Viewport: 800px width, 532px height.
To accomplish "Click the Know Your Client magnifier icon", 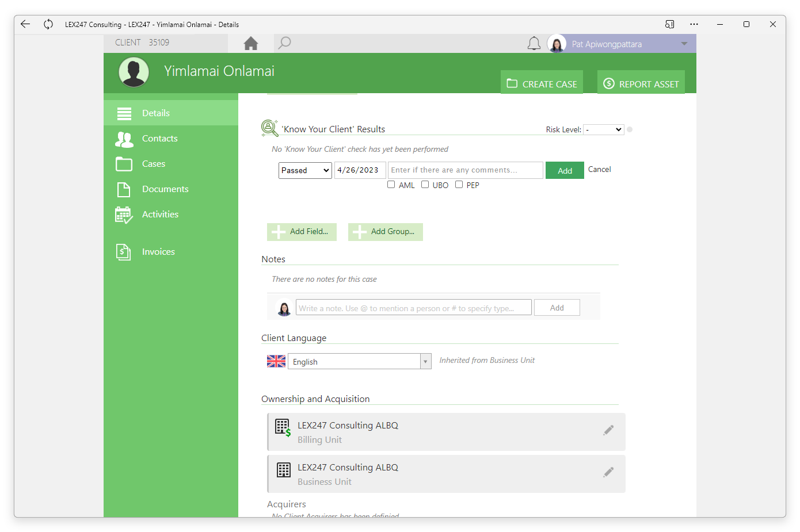I will pos(269,128).
